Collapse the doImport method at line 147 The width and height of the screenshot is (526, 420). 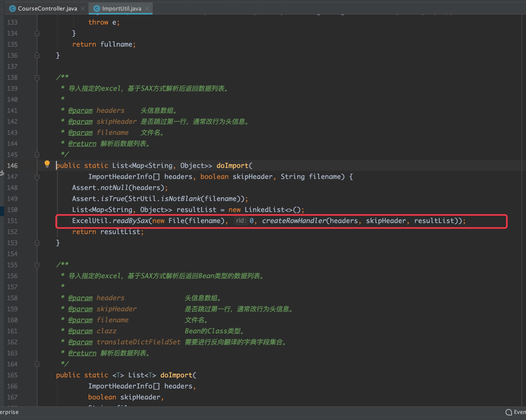pos(37,177)
